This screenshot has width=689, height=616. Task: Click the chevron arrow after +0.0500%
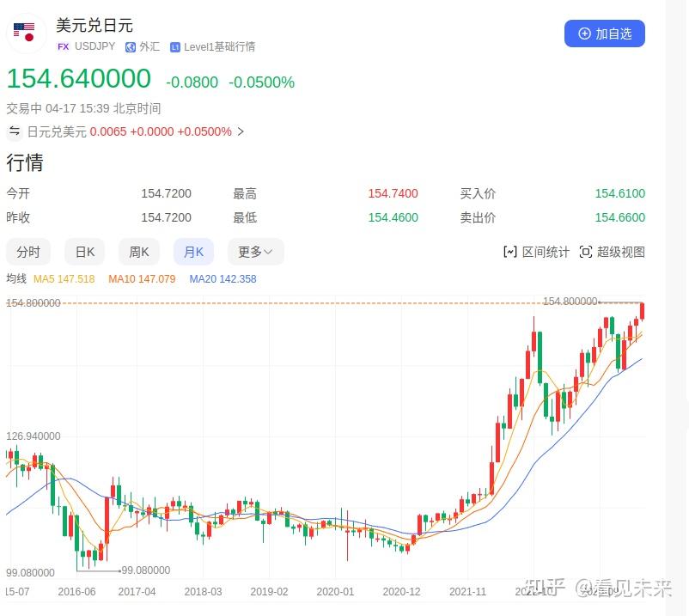tap(241, 131)
